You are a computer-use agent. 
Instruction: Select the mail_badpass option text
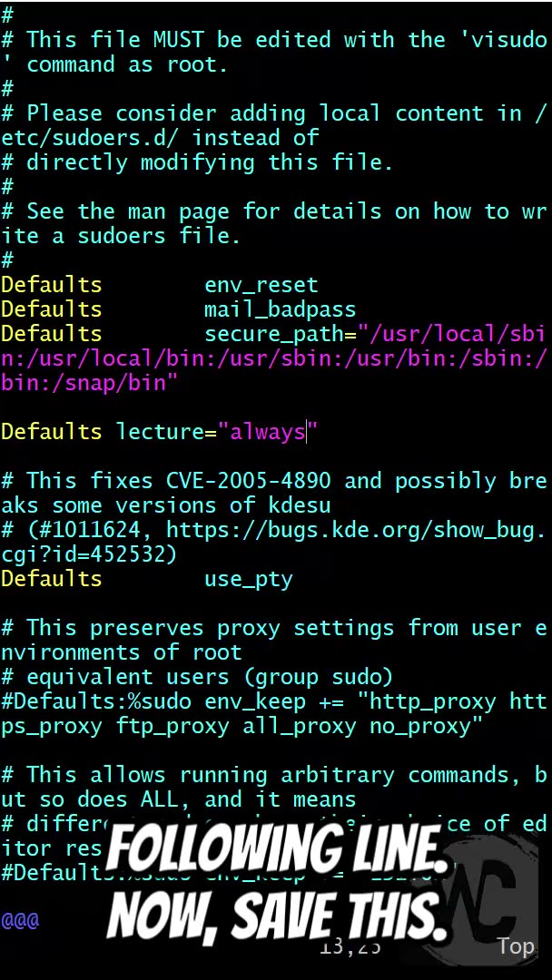click(280, 309)
